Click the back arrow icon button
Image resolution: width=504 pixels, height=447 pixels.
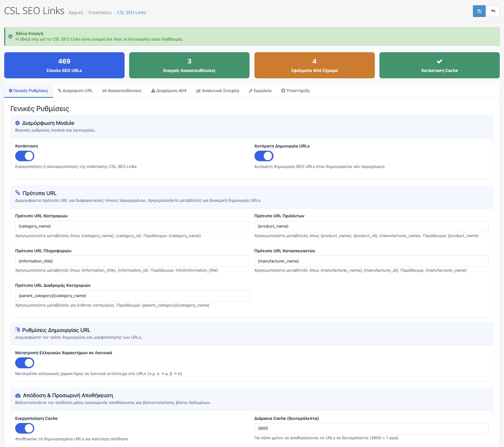click(493, 11)
